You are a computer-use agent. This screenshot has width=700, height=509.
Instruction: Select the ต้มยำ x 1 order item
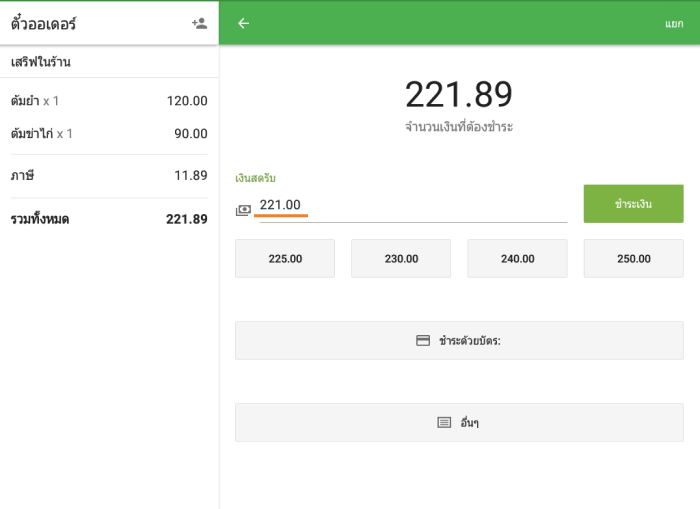click(x=109, y=101)
